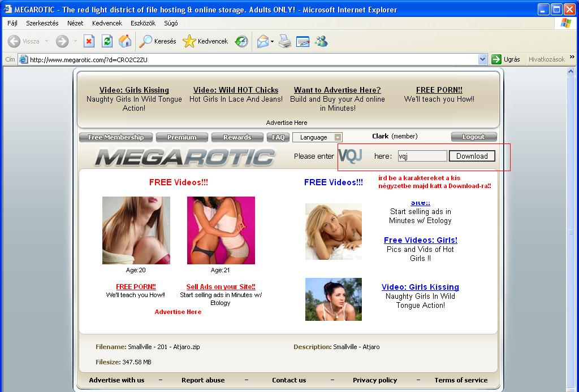Image resolution: width=579 pixels, height=392 pixels.
Task: Expand the Mail icon dropdown arrow
Action: [x=272, y=41]
